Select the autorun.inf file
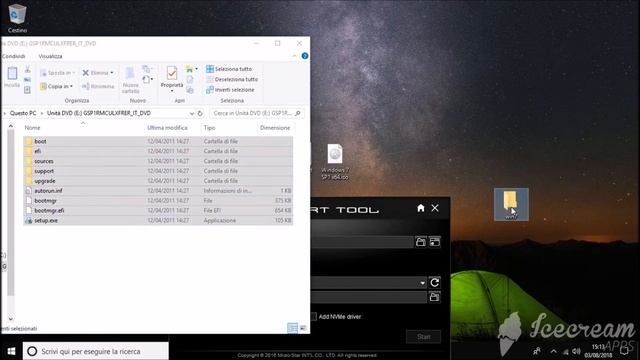The image size is (640, 360). [158, 191]
